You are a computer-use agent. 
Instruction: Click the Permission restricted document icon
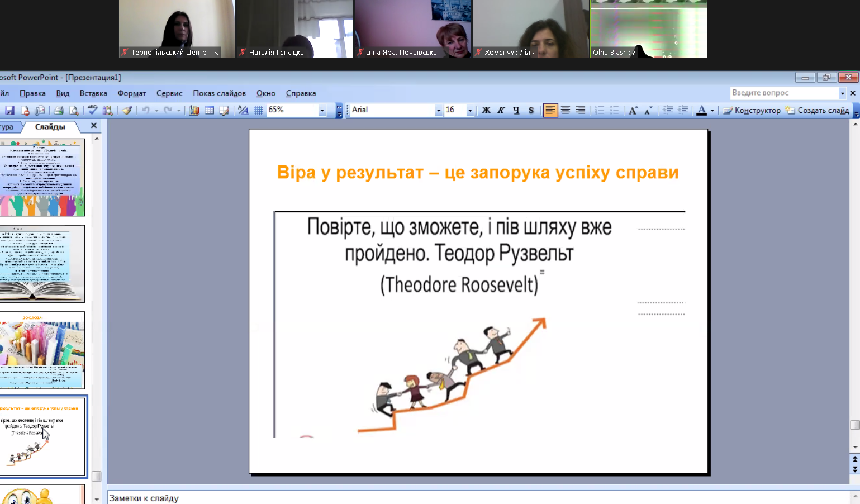click(x=25, y=110)
